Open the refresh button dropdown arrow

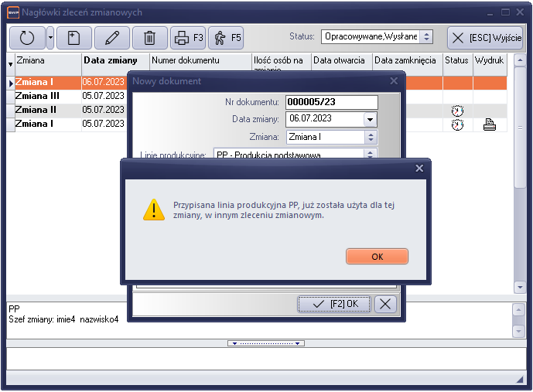(x=50, y=37)
